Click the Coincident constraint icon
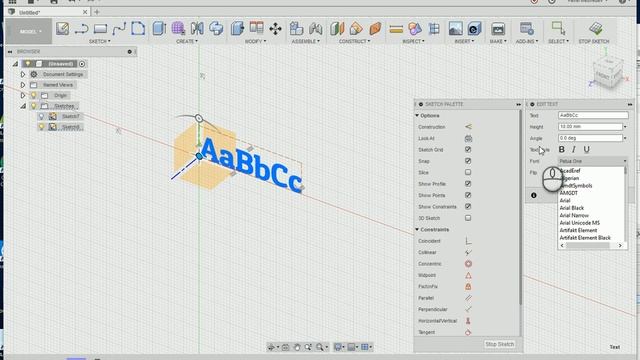The width and height of the screenshot is (640, 360). (x=468, y=241)
